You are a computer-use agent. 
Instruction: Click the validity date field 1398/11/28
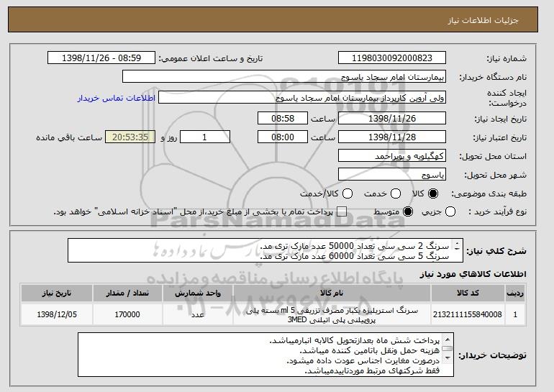click(x=392, y=137)
